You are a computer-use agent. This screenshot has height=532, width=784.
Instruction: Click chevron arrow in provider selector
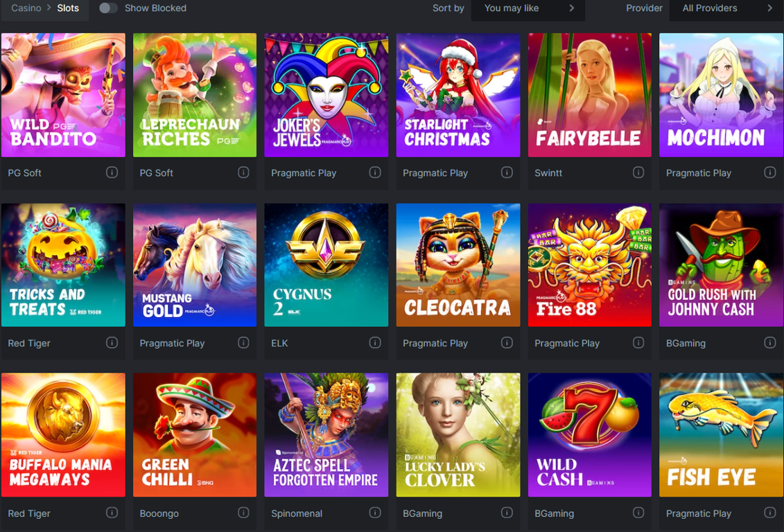point(770,8)
